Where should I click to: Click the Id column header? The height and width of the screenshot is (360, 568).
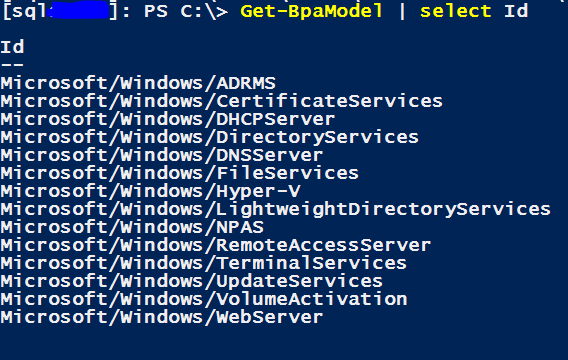click(12, 47)
